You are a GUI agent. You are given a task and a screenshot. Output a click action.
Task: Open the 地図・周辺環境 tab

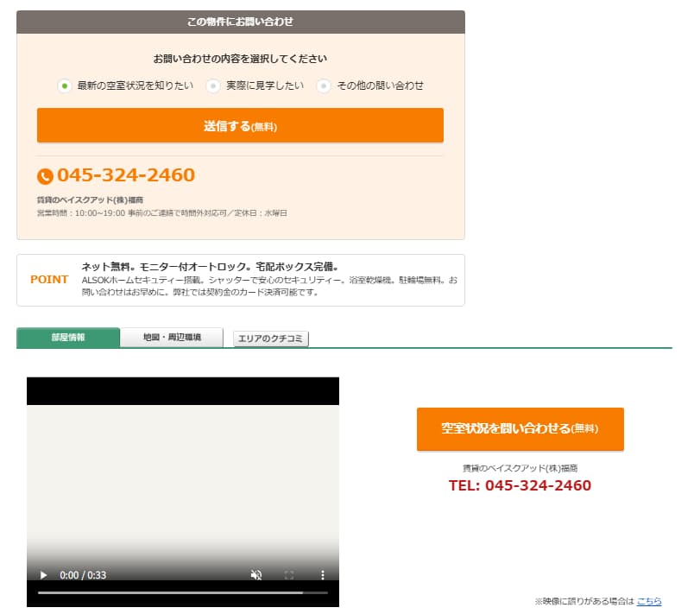[x=172, y=338]
